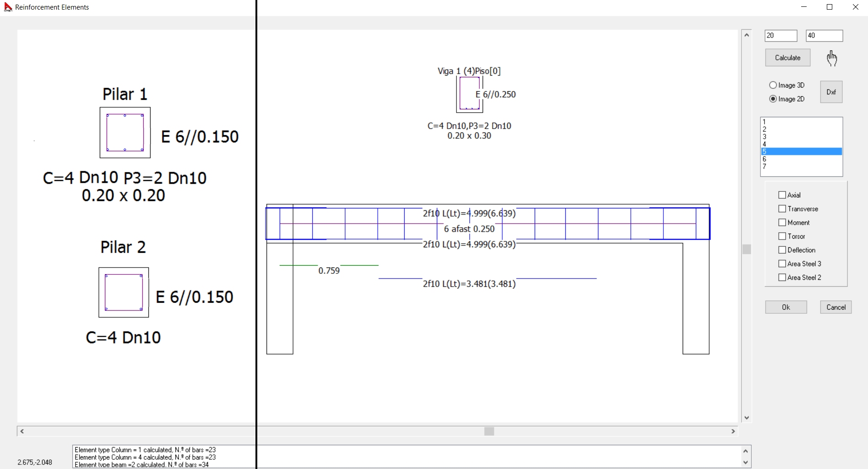Click the input field containing 40

click(x=824, y=36)
